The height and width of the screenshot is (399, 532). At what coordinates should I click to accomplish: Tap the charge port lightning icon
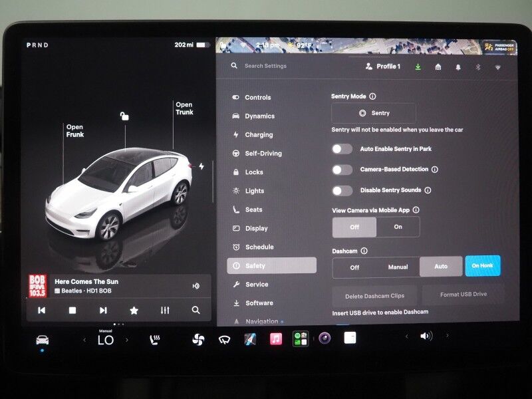coord(201,166)
